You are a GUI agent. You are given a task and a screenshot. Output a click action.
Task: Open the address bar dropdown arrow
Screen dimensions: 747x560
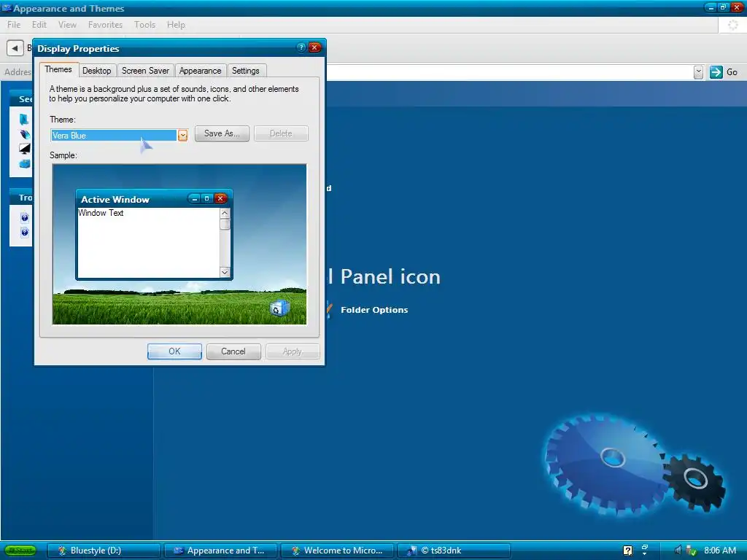pyautogui.click(x=698, y=72)
